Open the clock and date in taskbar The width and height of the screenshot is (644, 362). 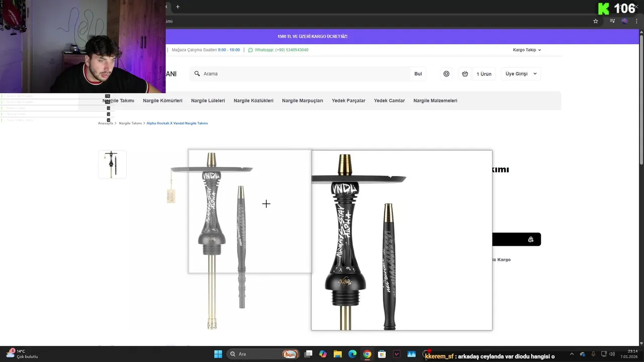[x=629, y=354]
